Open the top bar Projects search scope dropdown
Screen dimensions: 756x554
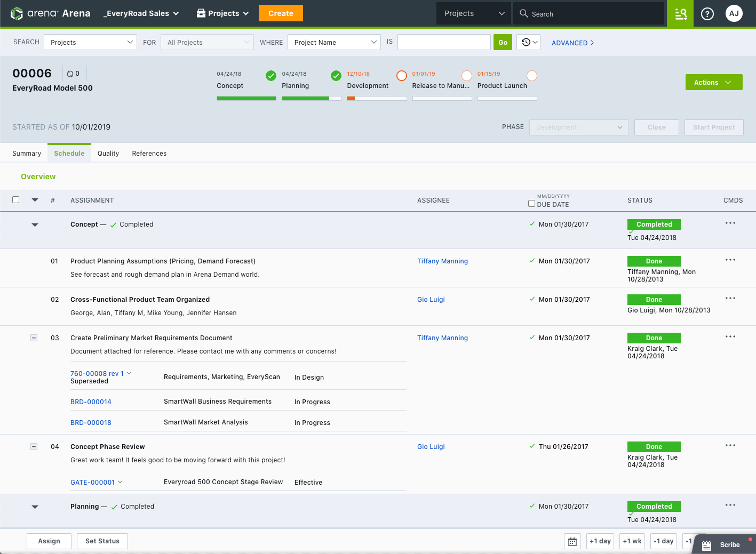pyautogui.click(x=474, y=13)
